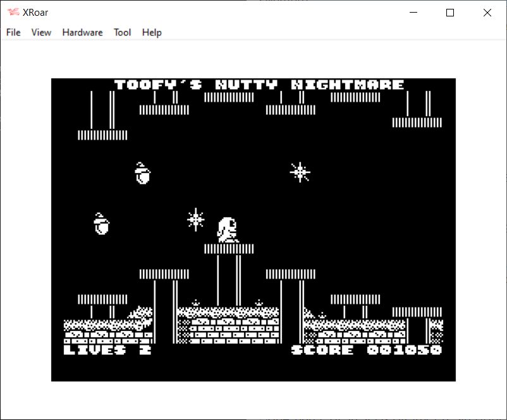507x420 pixels.
Task: Open the View menu
Action: (x=41, y=32)
